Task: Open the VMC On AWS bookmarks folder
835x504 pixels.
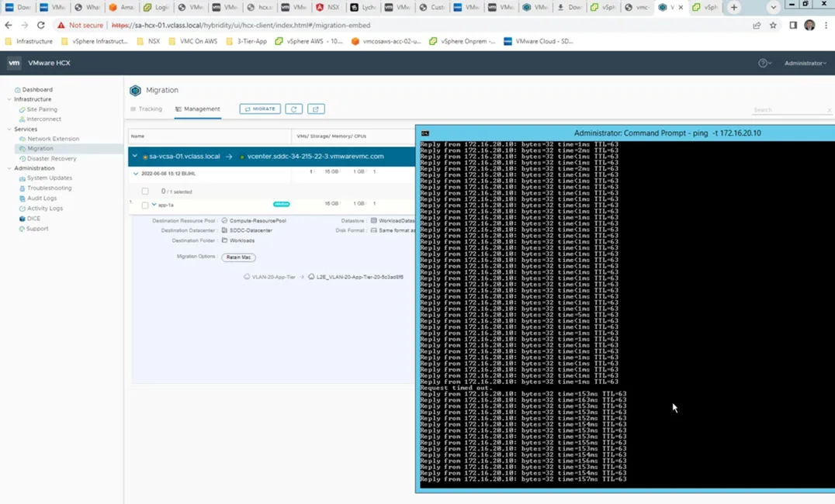Action: coord(192,41)
